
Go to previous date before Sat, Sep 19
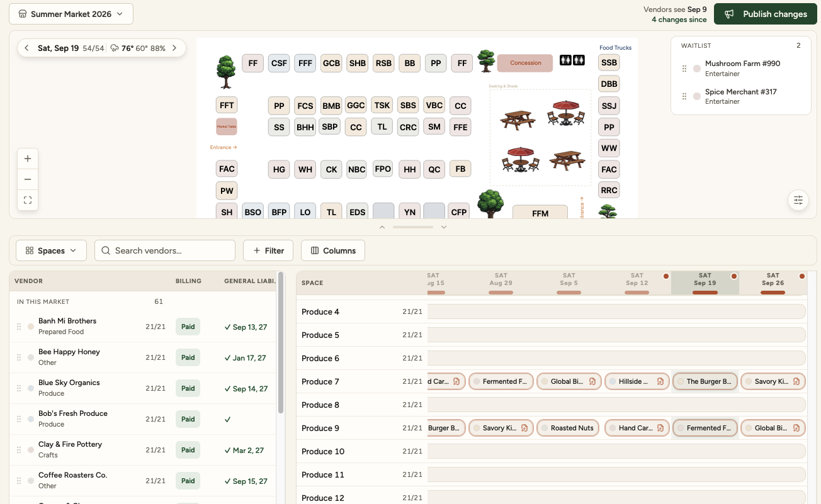[x=26, y=48]
